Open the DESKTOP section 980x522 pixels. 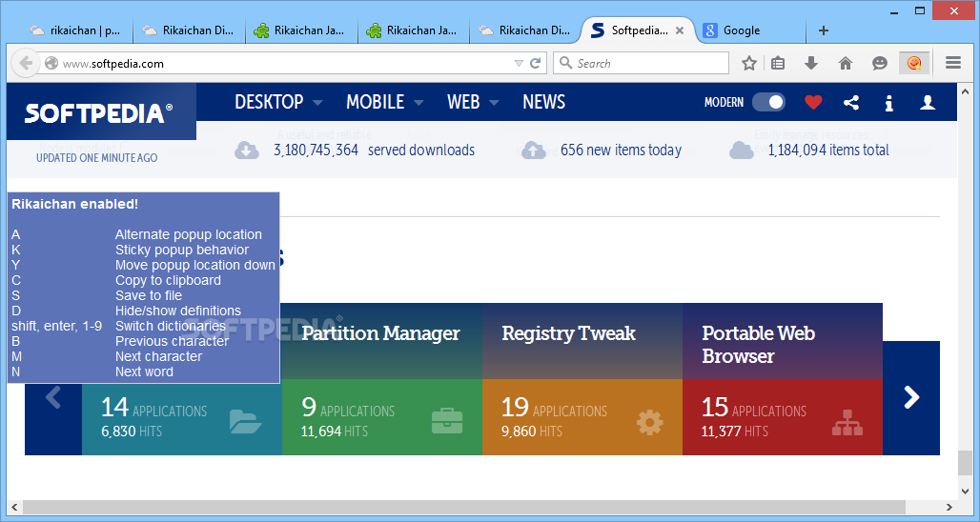click(269, 102)
